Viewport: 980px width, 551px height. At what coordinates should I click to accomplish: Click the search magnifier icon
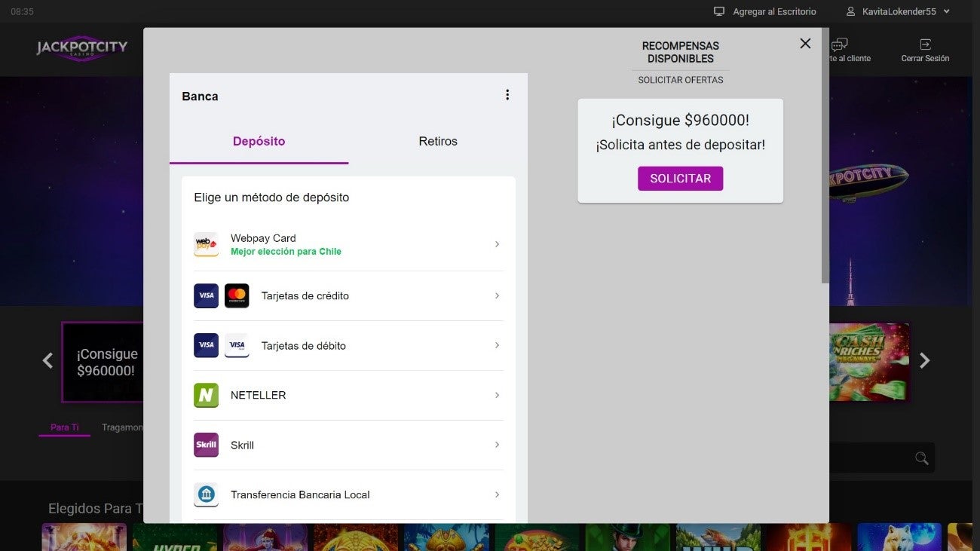pyautogui.click(x=921, y=458)
